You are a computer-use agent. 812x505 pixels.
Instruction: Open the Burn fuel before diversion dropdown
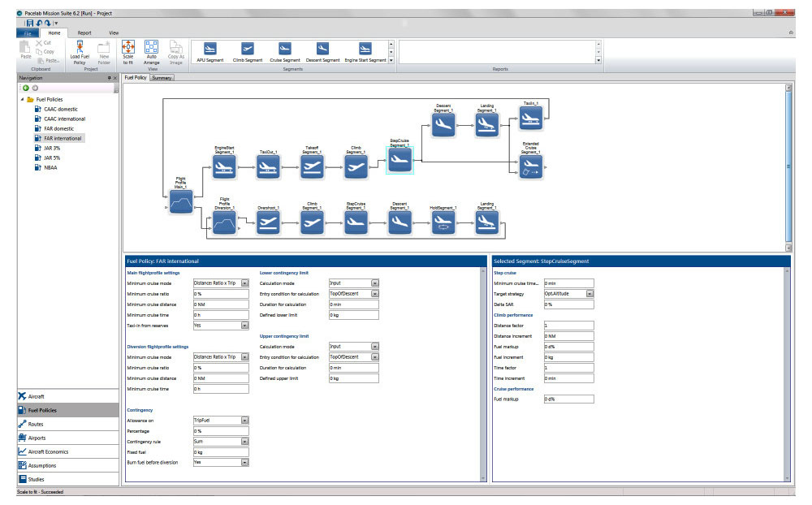point(245,462)
